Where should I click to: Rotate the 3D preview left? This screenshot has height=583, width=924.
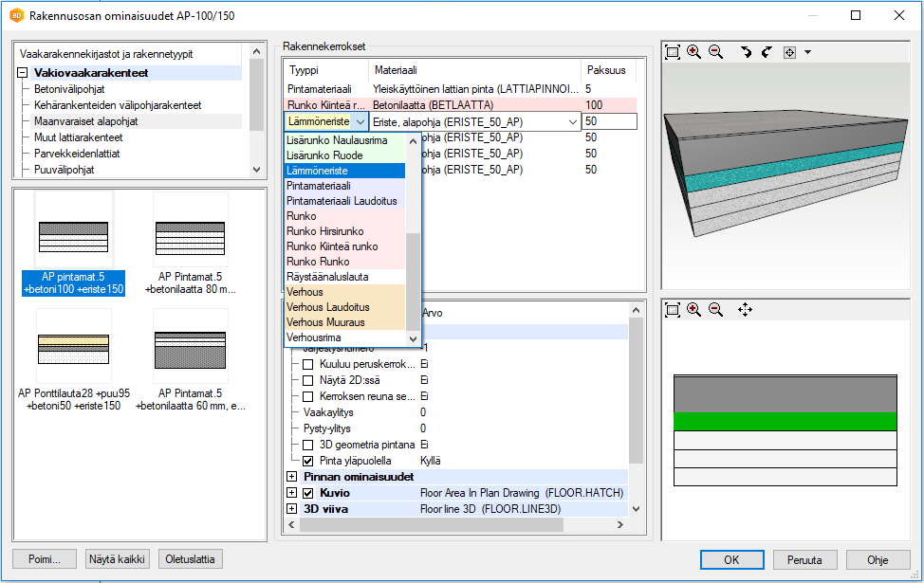click(x=747, y=52)
